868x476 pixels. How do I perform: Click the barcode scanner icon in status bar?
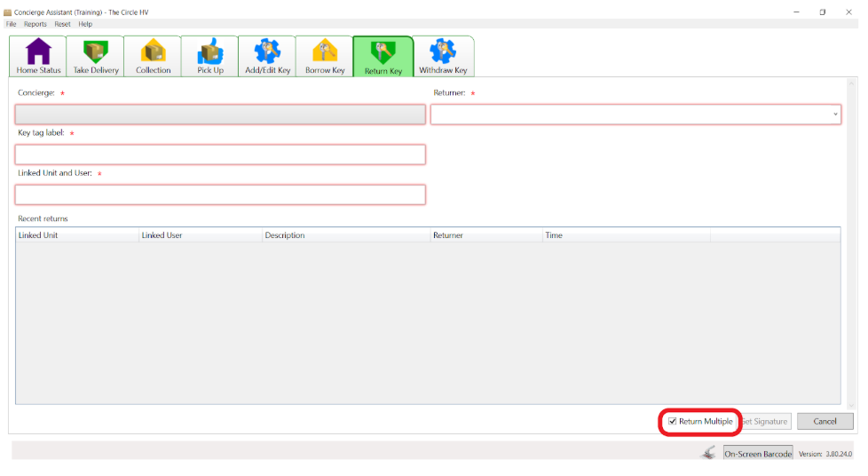click(709, 453)
